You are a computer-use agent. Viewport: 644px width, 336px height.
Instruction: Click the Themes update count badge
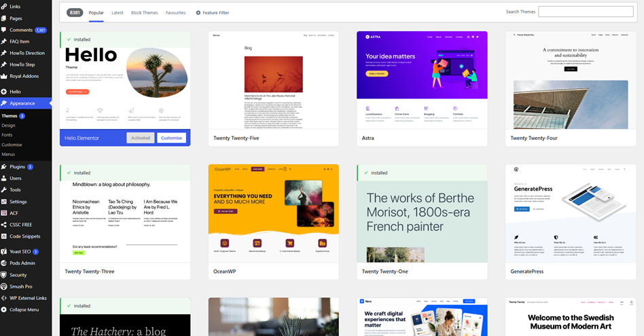[22, 116]
